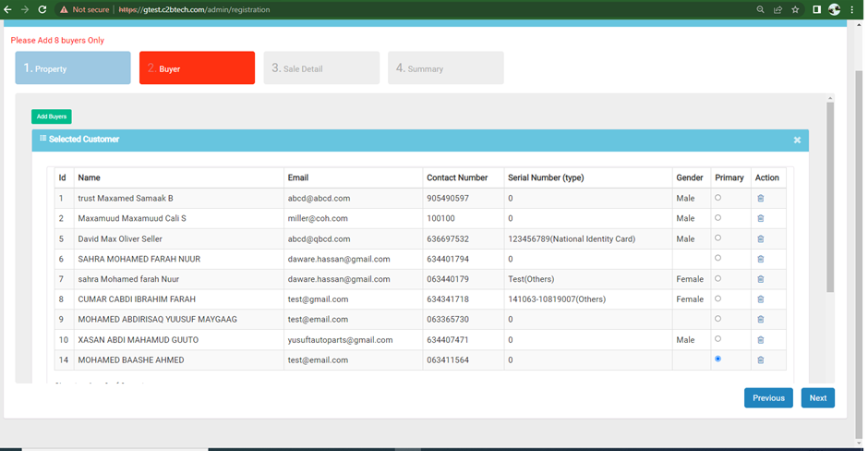Select primary radio for MOHAMED BAASHE AHMED

pyautogui.click(x=718, y=359)
